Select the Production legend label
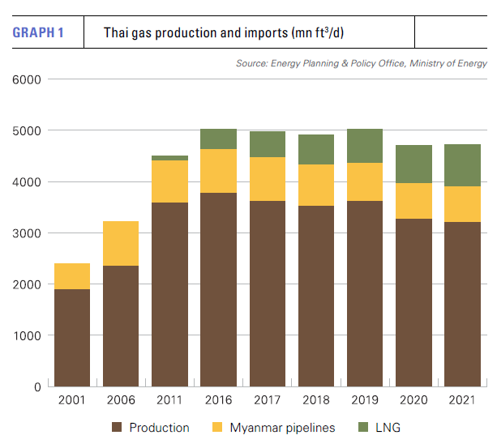This screenshot has height=448, width=497. [159, 428]
